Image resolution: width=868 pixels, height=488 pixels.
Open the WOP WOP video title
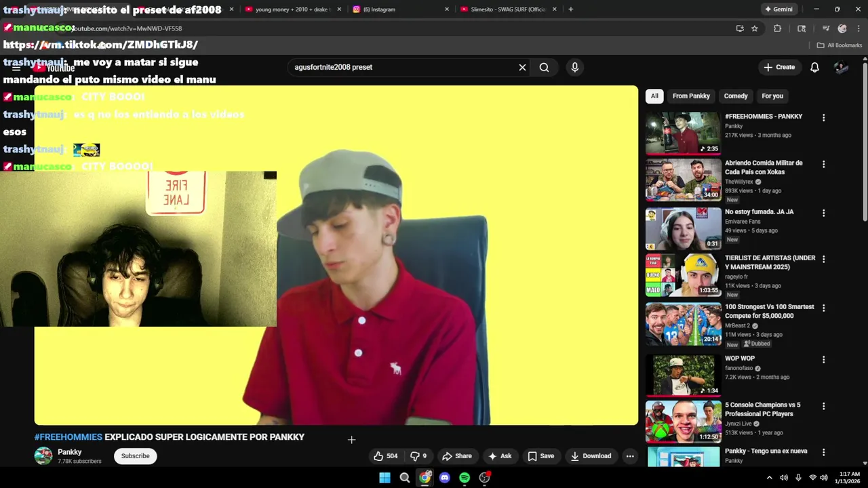point(740,359)
